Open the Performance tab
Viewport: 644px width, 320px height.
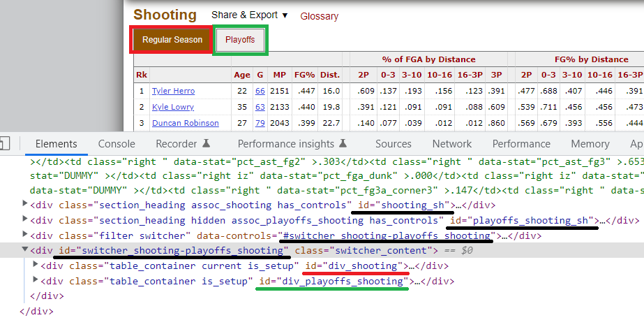point(521,143)
